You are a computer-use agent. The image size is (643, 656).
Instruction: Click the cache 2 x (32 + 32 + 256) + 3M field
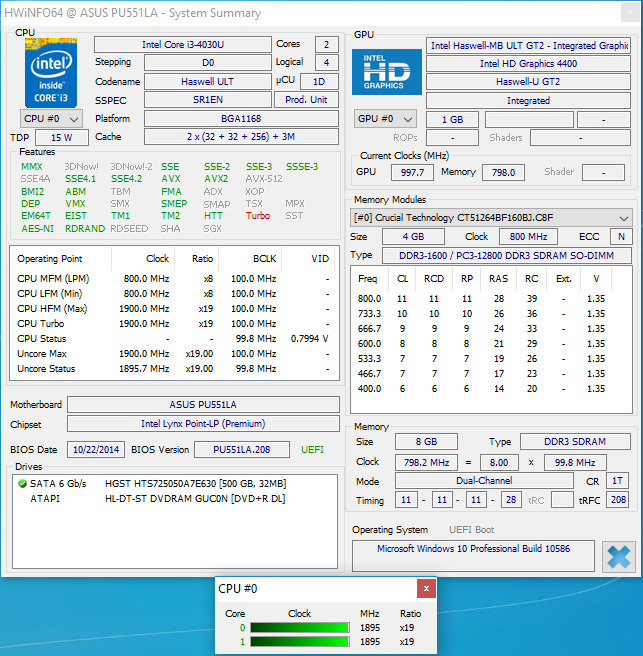[x=241, y=137]
